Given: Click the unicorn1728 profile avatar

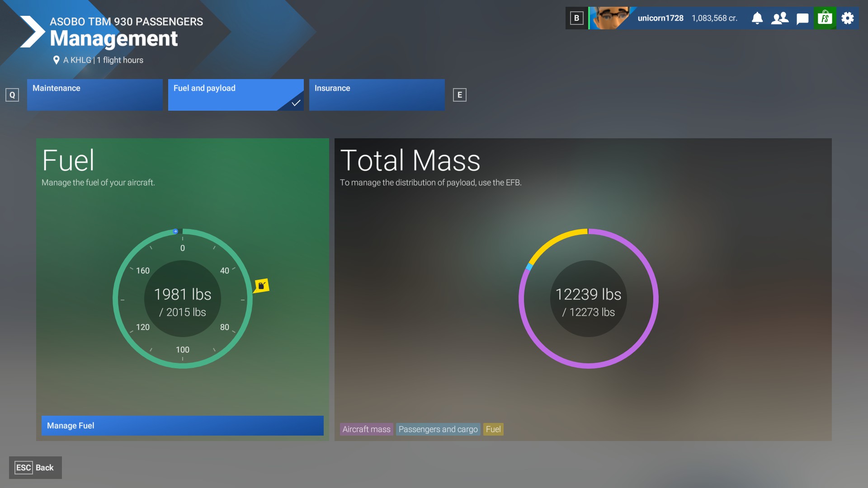Looking at the screenshot, I should (x=611, y=18).
